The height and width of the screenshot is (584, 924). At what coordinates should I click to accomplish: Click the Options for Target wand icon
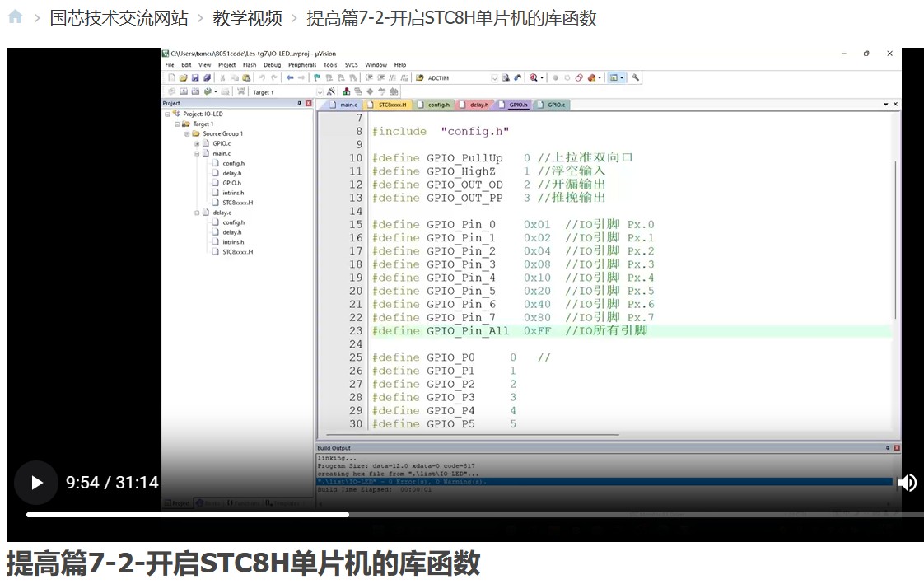click(330, 92)
